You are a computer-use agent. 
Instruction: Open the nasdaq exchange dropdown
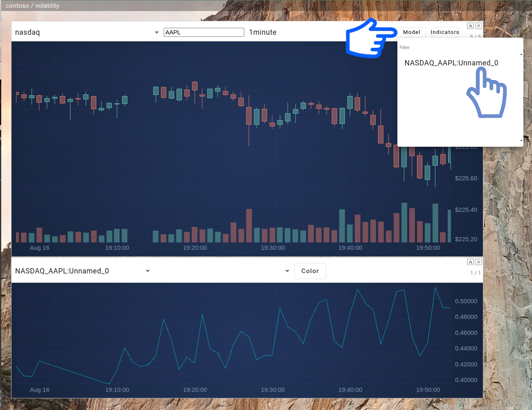(x=156, y=32)
